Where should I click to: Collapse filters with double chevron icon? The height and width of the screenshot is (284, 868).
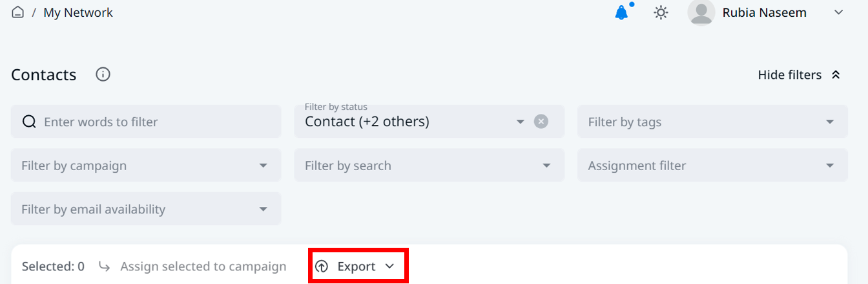click(x=836, y=75)
